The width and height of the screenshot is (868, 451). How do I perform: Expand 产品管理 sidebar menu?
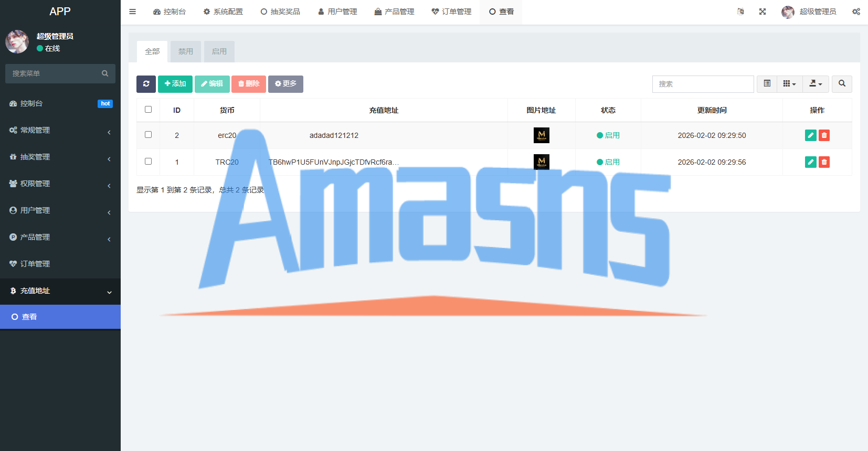coord(60,237)
